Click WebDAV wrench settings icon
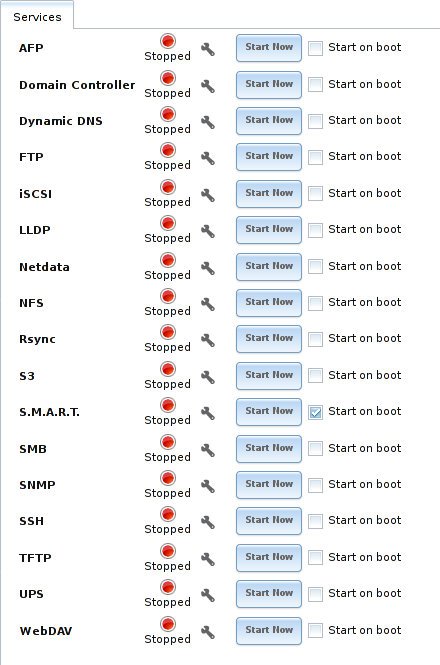 click(x=207, y=632)
